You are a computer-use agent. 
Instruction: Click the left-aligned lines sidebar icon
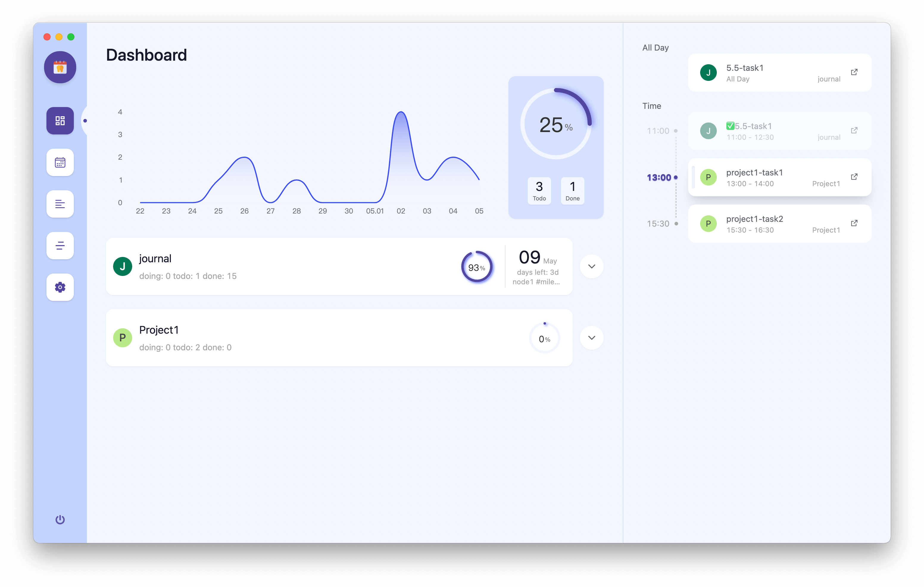60,204
